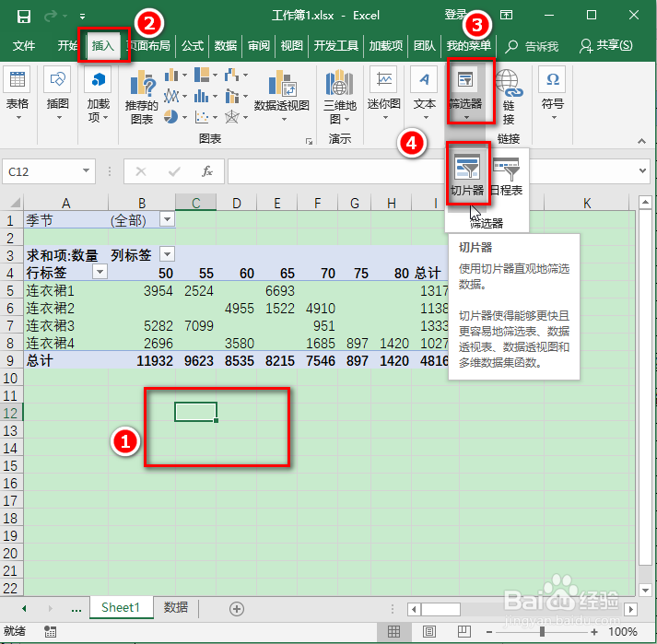This screenshot has width=657, height=644.
Task: Switch to Normal view in status bar
Action: click(x=393, y=631)
